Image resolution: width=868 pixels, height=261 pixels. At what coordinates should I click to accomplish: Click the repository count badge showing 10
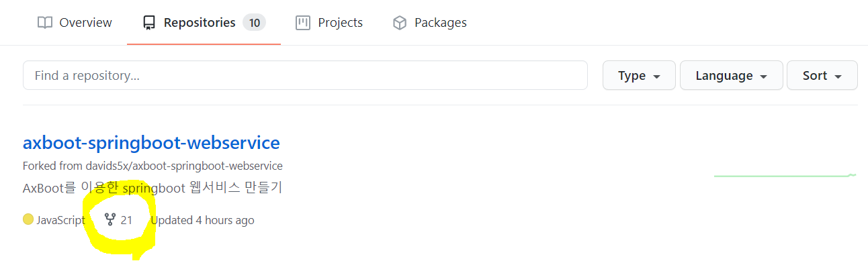pos(255,23)
